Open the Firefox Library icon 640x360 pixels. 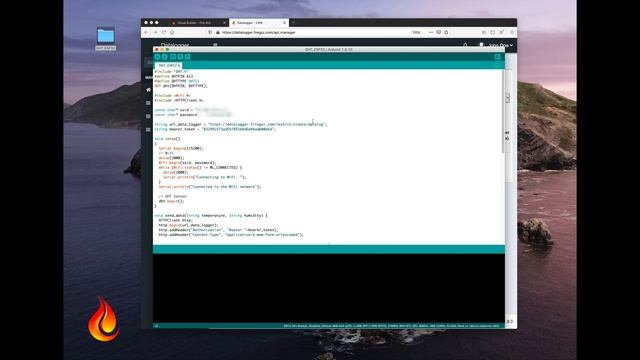tap(484, 32)
